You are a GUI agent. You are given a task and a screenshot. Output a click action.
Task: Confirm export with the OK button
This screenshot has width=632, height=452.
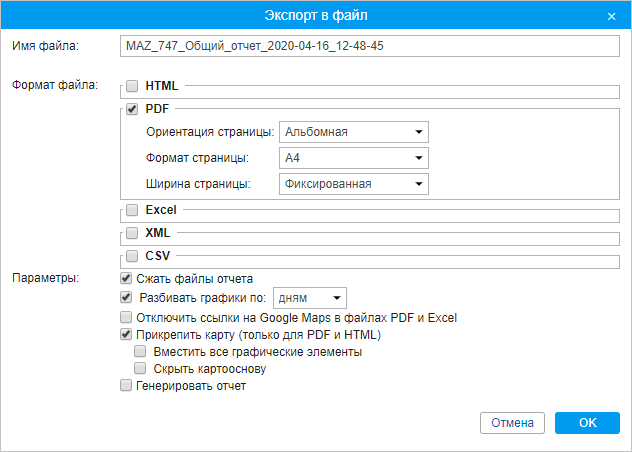587,423
